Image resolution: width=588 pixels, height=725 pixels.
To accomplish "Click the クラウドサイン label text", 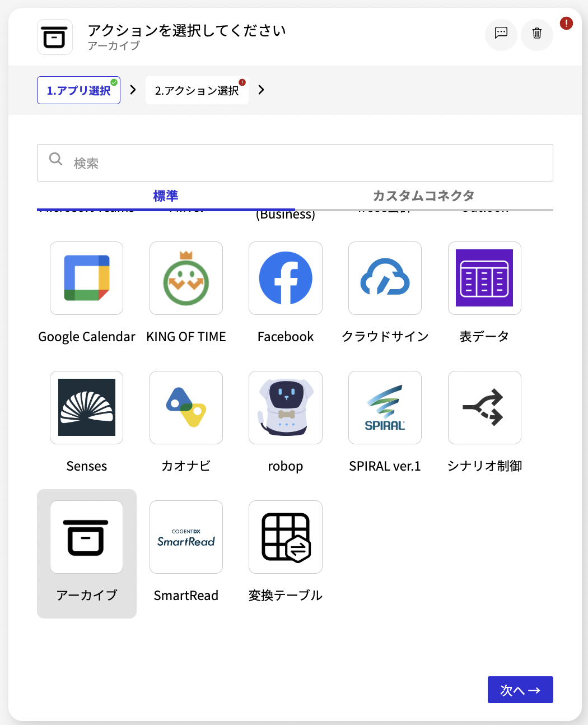I will click(x=385, y=337).
